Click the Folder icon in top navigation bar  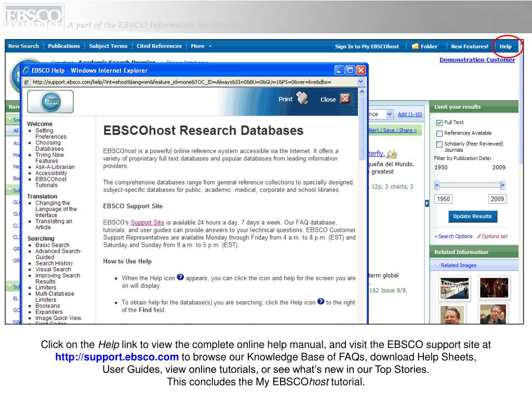click(x=415, y=46)
